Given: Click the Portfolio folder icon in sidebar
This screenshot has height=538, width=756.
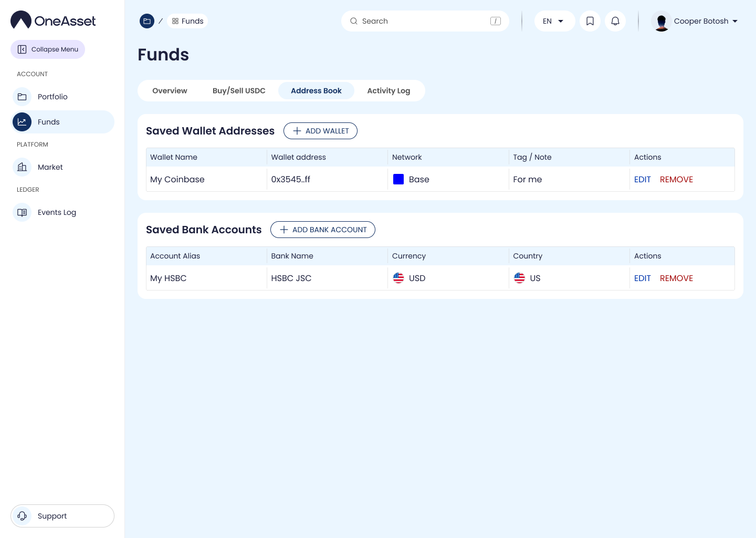Looking at the screenshot, I should pyautogui.click(x=22, y=97).
